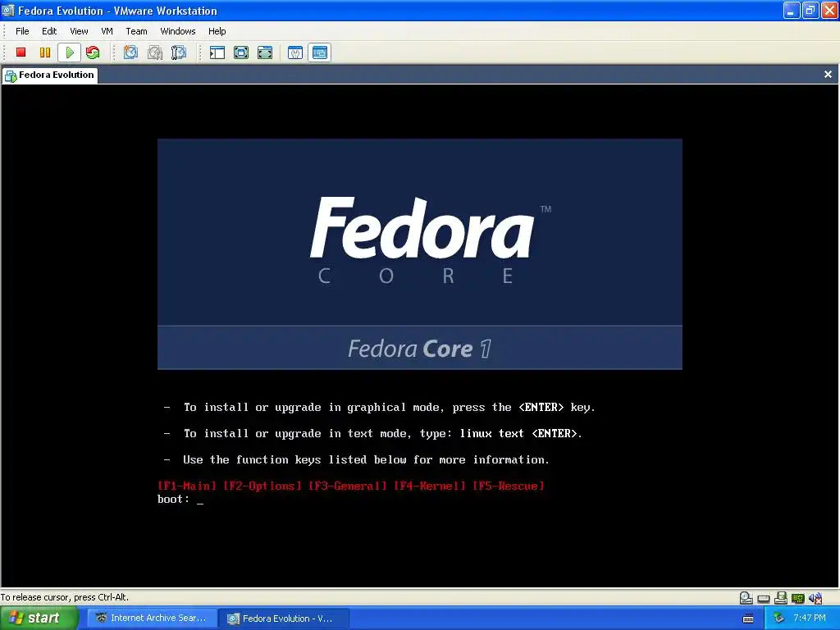
Task: Open the VM menu
Action: click(x=107, y=31)
